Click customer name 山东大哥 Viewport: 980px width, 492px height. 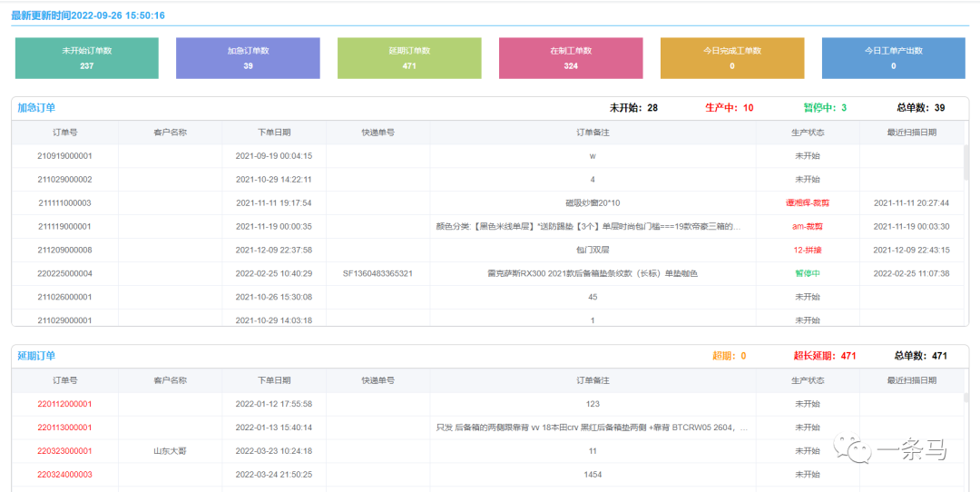point(170,451)
